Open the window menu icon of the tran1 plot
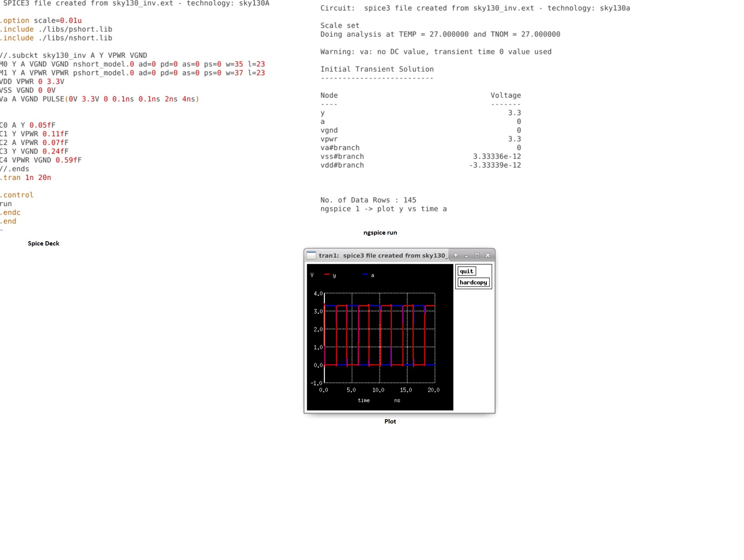This screenshot has width=744, height=560. coord(311,256)
